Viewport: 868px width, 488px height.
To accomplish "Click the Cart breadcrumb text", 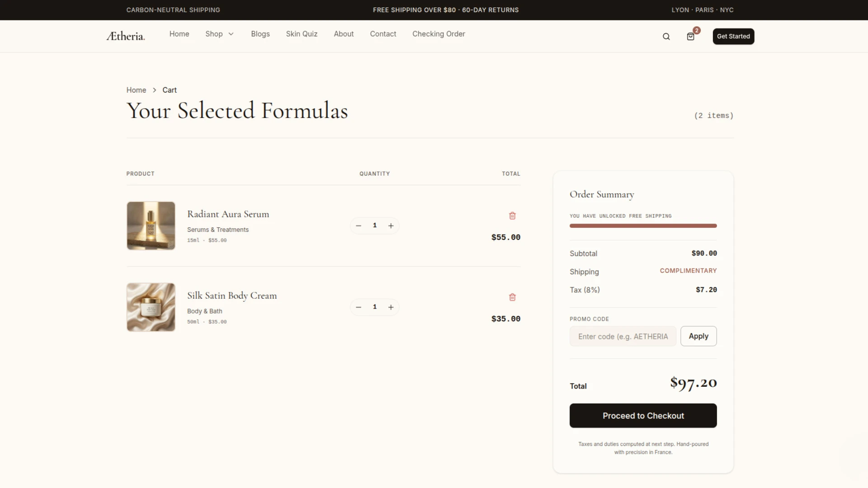I will [x=170, y=90].
